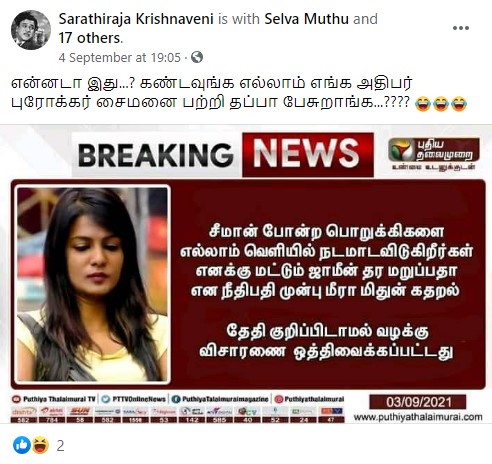Open the Breaking News image attachment
The width and height of the screenshot is (492, 464).
(246, 274)
